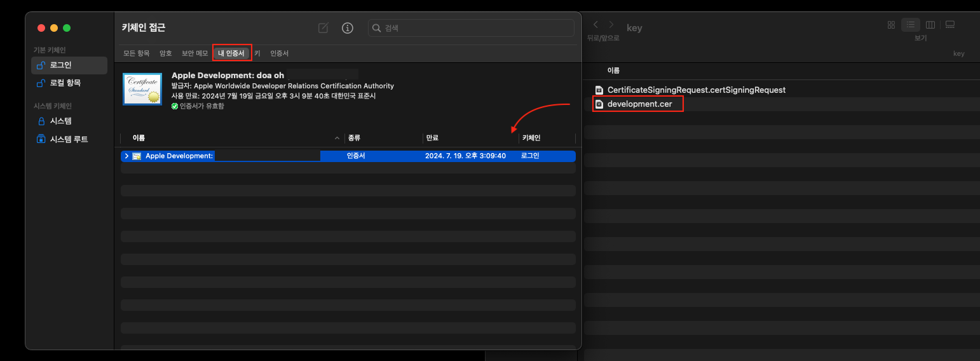
Task: Click the unlocked padlock icon beside 로그인
Action: (x=41, y=65)
